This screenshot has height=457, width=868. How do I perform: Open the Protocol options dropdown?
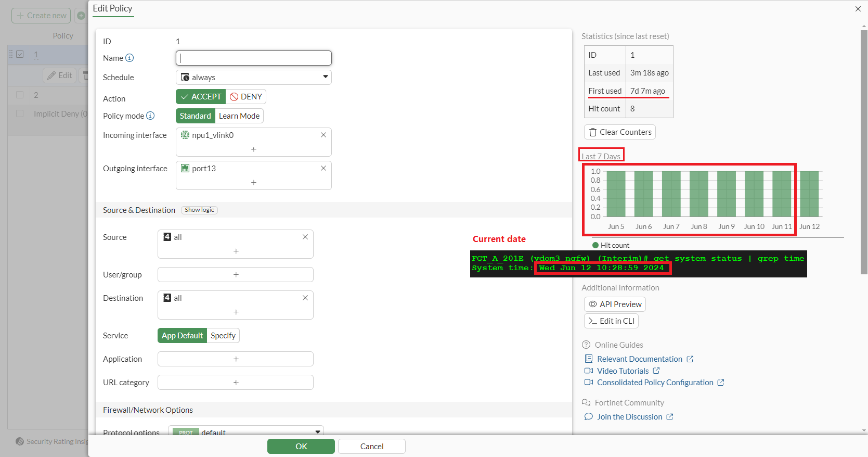point(246,432)
